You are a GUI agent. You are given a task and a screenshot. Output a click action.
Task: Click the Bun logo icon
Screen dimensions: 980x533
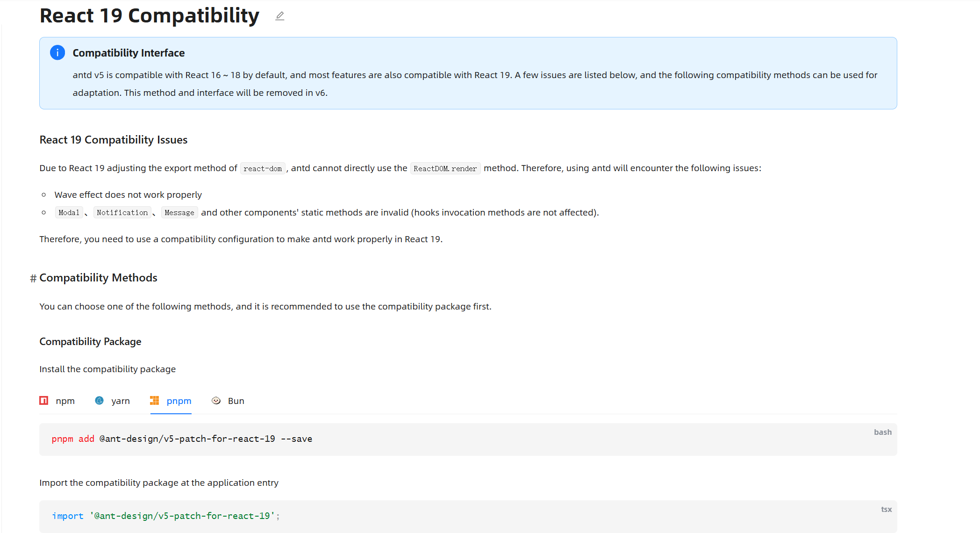[x=216, y=401]
